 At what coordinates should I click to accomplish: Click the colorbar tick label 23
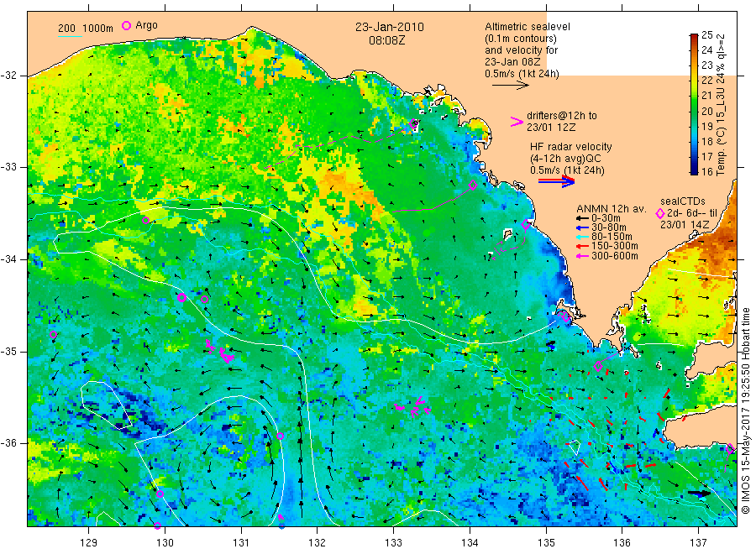[706, 65]
